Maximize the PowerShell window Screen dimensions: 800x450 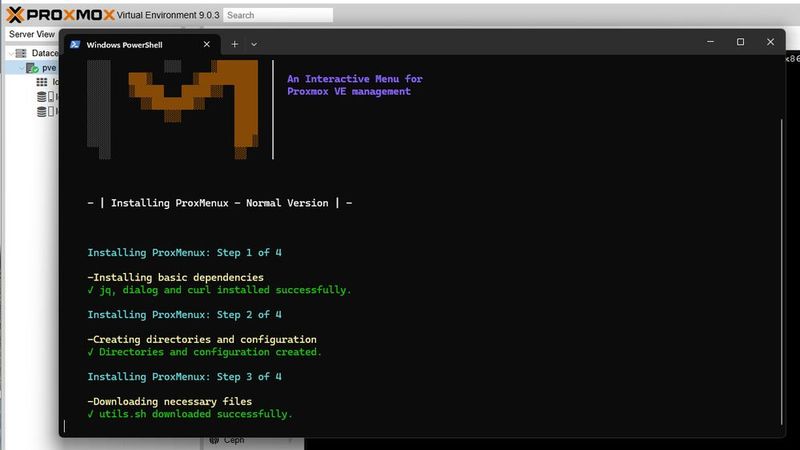pos(740,42)
